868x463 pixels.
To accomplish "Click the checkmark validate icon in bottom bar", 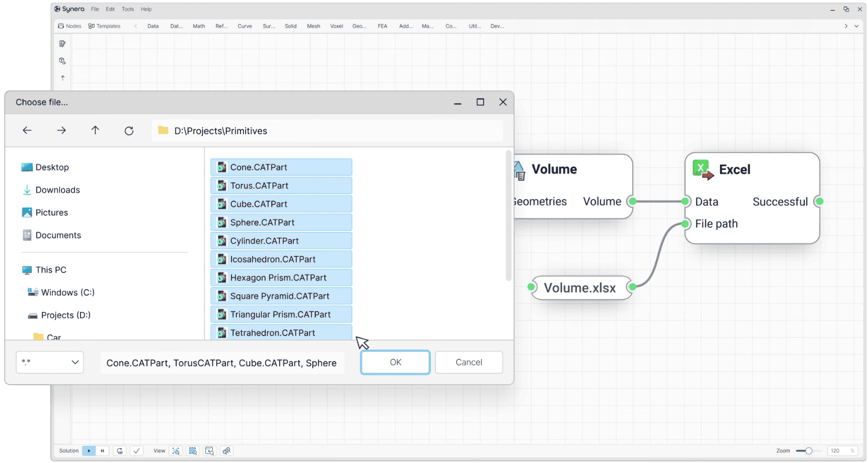I will [x=136, y=451].
